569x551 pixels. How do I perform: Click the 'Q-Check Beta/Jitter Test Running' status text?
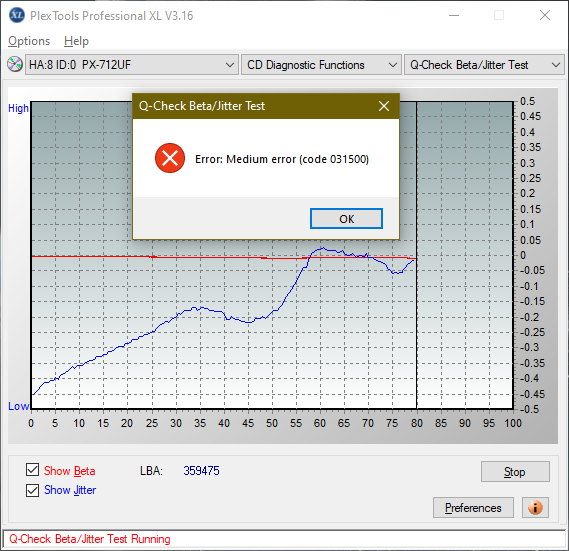coord(90,539)
